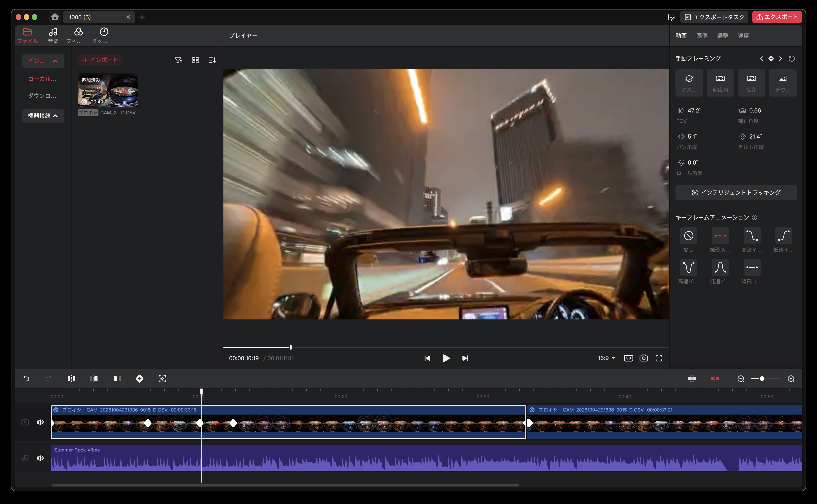Viewport: 817px width, 504px height.
Task: Mute the video track audio
Action: tap(40, 422)
